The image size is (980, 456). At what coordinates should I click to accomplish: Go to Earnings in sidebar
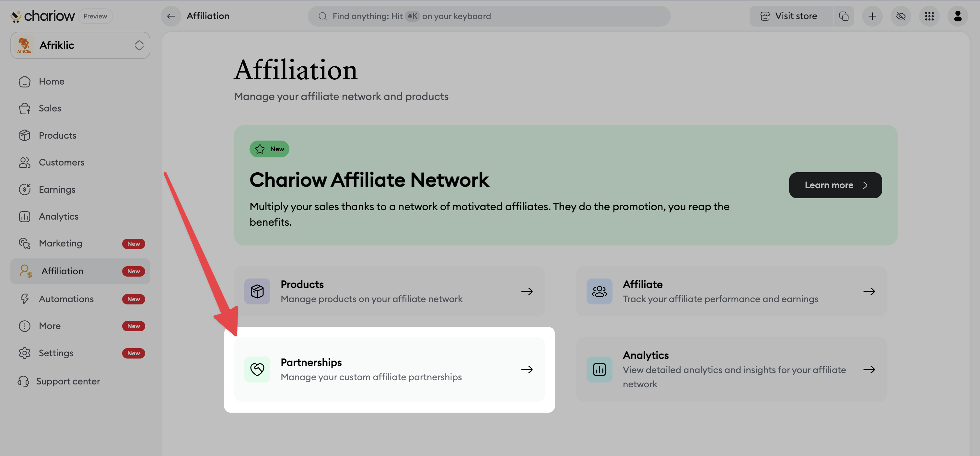tap(57, 189)
